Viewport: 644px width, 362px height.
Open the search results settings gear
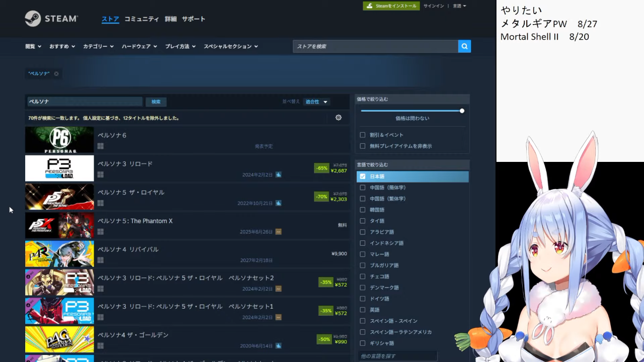pyautogui.click(x=339, y=118)
